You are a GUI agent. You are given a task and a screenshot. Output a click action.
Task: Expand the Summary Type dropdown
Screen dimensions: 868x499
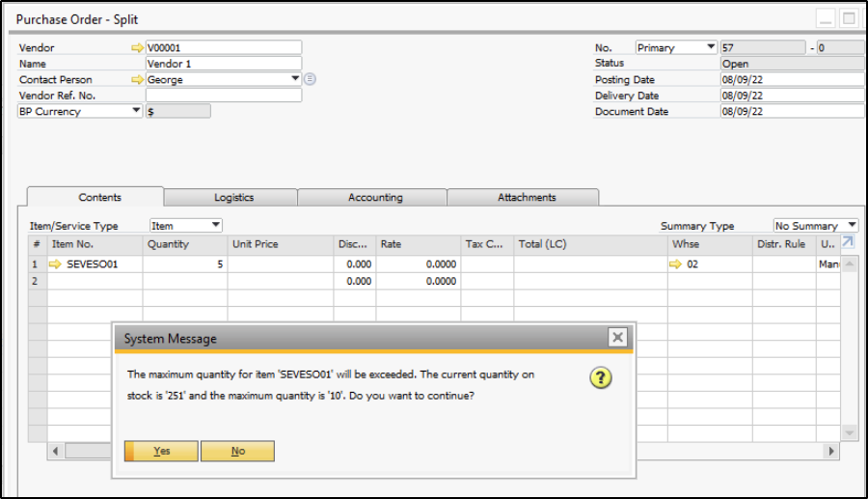[x=852, y=225]
